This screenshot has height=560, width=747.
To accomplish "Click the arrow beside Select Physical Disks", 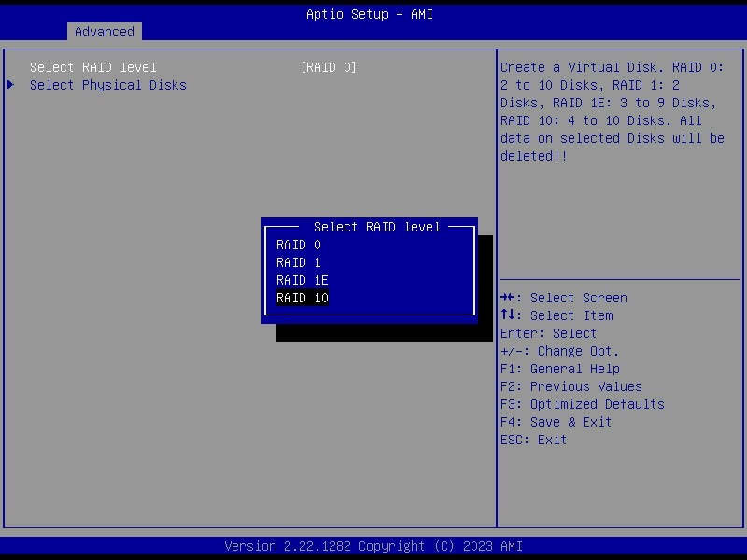I will (11, 85).
